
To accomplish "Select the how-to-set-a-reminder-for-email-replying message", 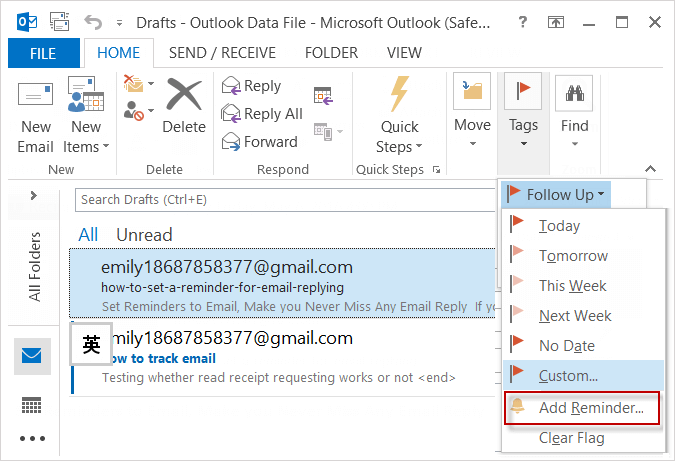I will click(282, 283).
